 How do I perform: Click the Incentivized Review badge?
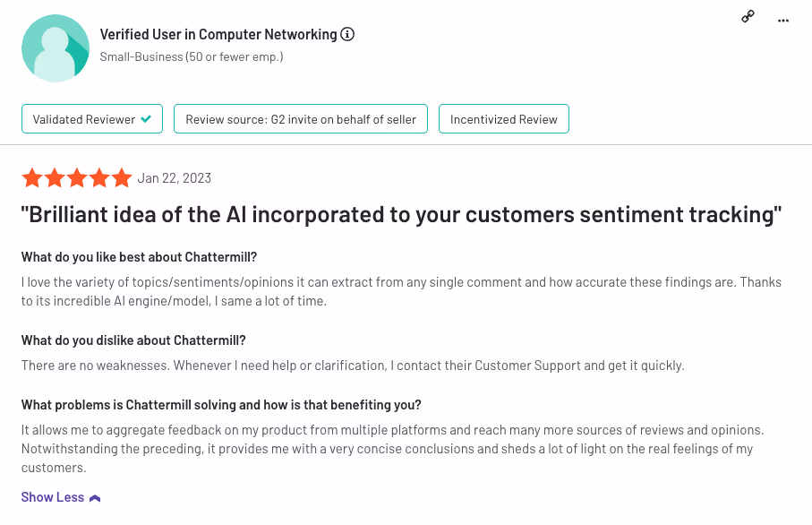click(504, 118)
